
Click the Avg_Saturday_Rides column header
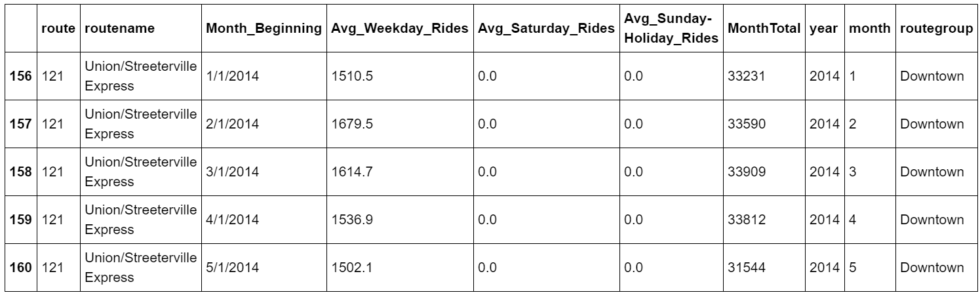click(546, 29)
